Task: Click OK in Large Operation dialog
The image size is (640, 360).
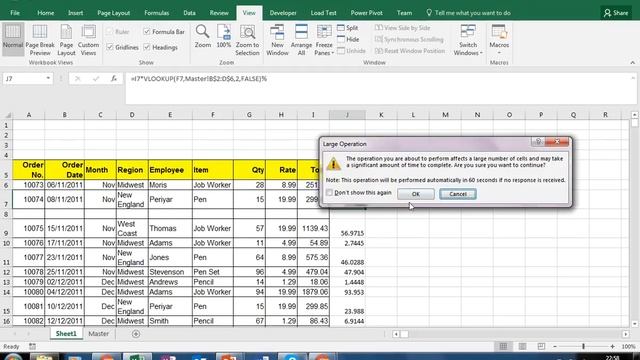Action: tap(416, 194)
